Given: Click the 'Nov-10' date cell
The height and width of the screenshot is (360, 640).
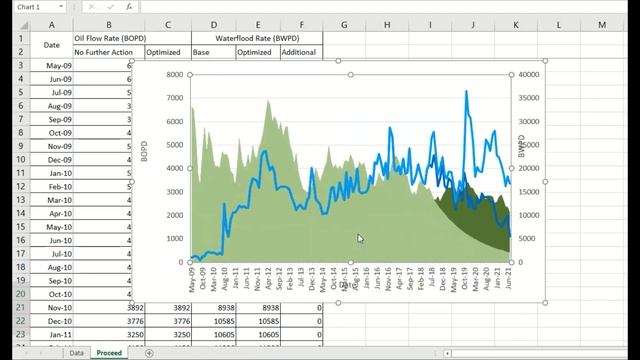Looking at the screenshot, I should 51,308.
